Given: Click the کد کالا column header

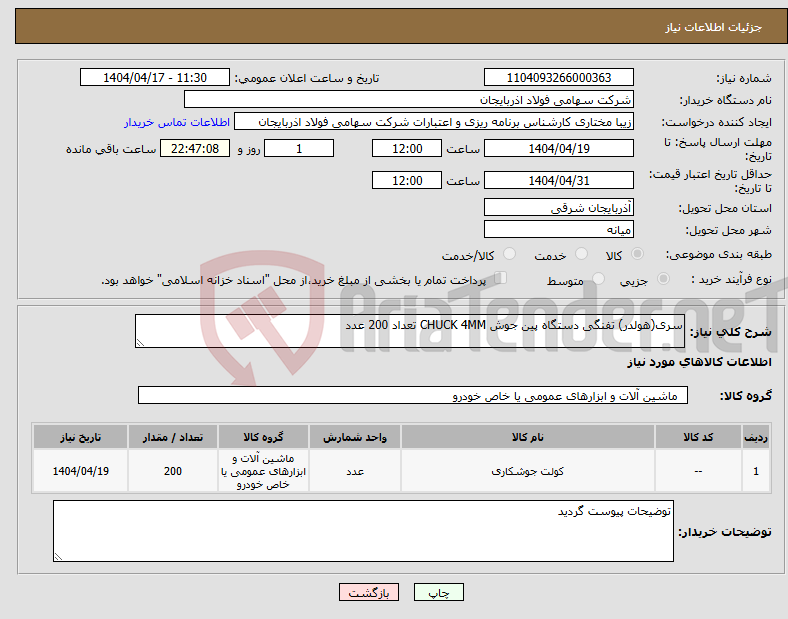Looking at the screenshot, I should click(699, 437).
